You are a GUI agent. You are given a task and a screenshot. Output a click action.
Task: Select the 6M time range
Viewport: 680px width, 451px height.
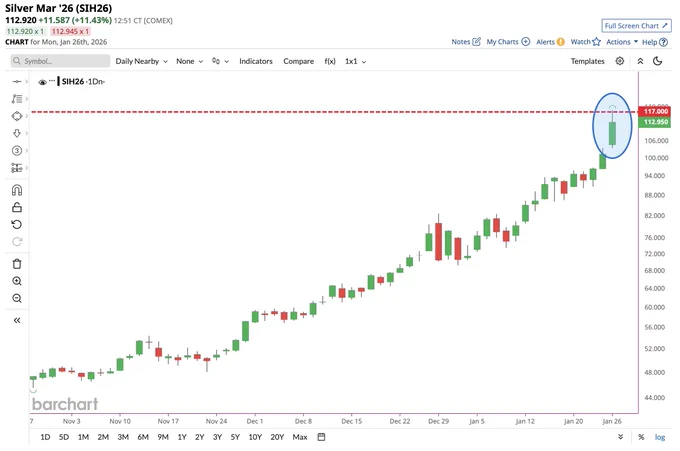tap(143, 437)
